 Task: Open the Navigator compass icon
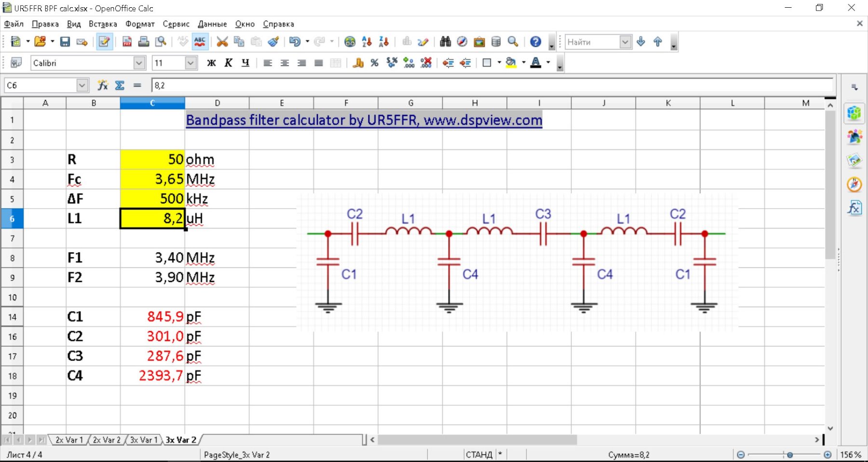[462, 42]
